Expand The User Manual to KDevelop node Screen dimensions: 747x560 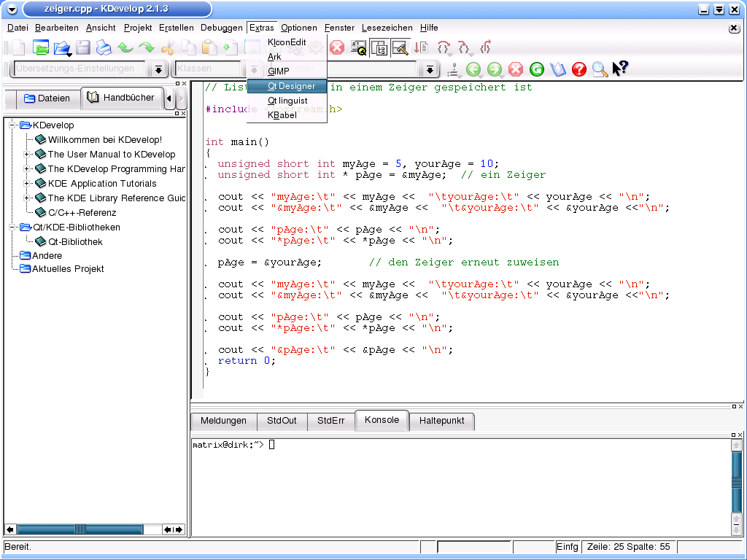click(x=28, y=155)
